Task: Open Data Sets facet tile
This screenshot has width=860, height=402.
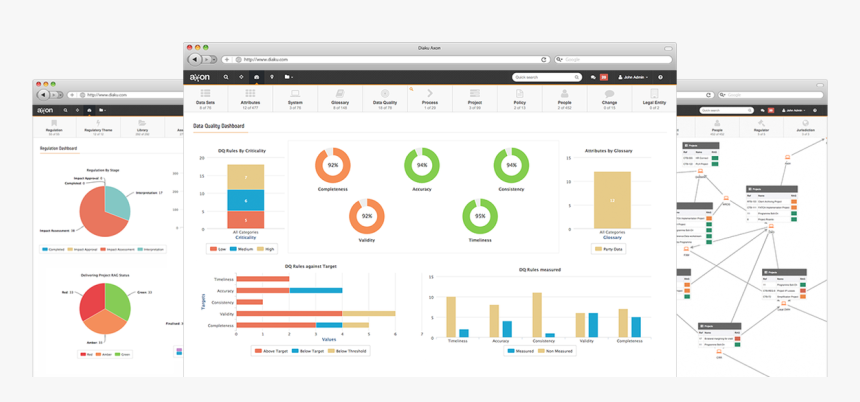Action: pyautogui.click(x=205, y=98)
